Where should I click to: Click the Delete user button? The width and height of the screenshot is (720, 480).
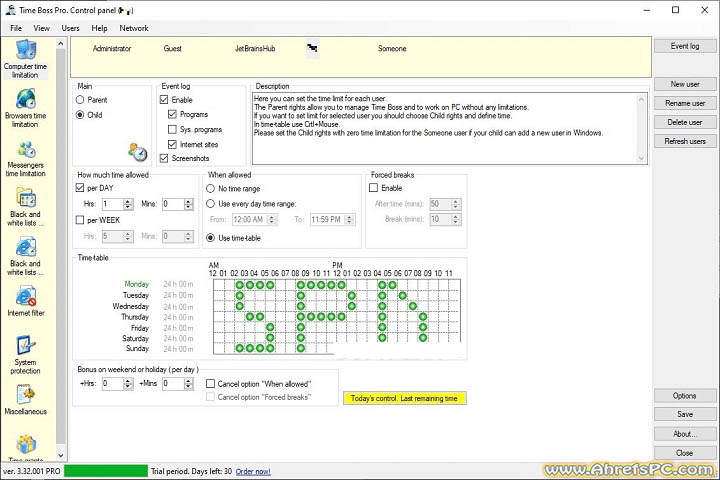pyautogui.click(x=685, y=122)
